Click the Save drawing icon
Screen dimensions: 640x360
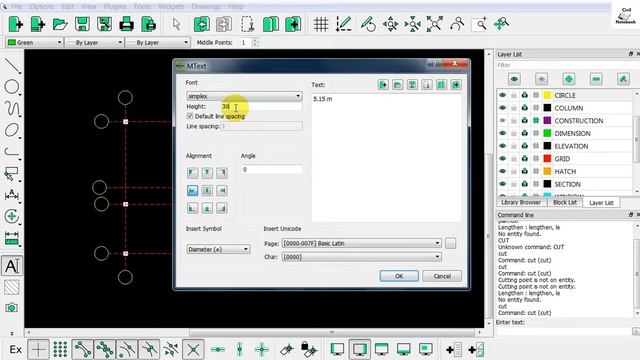[82, 24]
